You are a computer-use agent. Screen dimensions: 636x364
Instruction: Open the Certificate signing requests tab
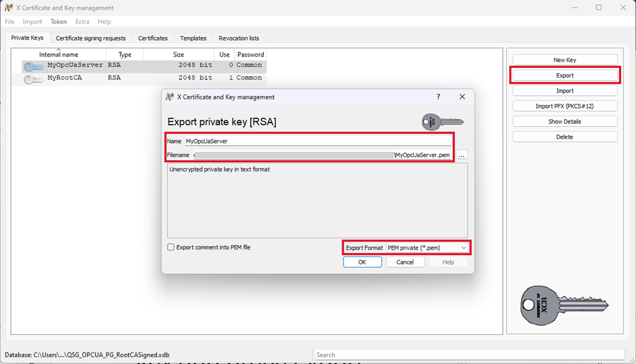(x=91, y=38)
